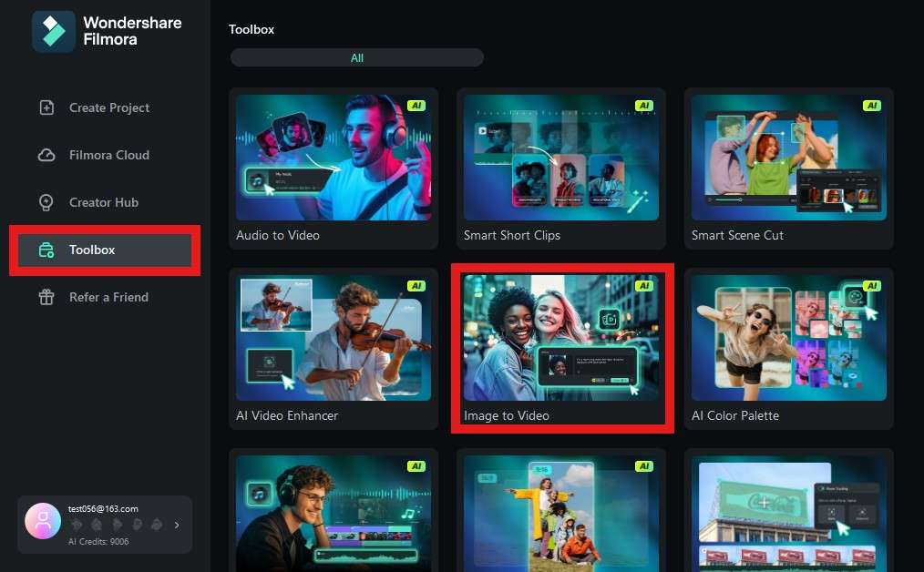Click the Toolbox heading text at the top
The width and height of the screenshot is (924, 572).
(x=252, y=29)
